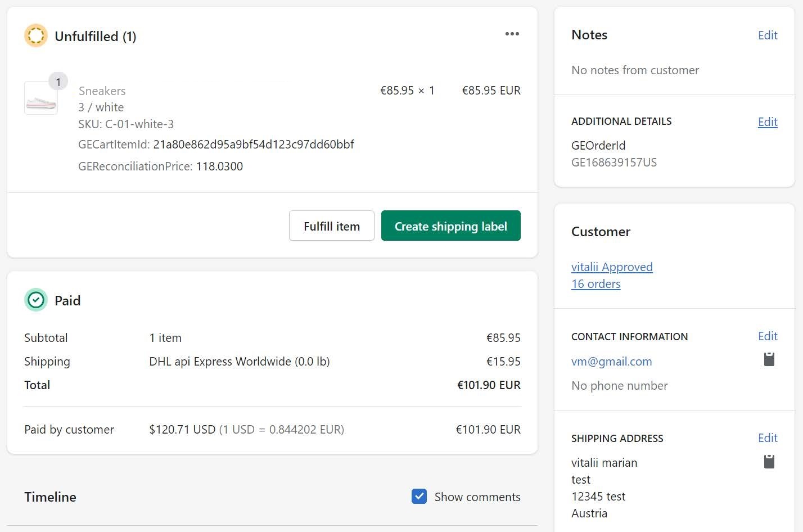The height and width of the screenshot is (532, 803).
Task: Click Create shipping label button
Action: pos(450,226)
